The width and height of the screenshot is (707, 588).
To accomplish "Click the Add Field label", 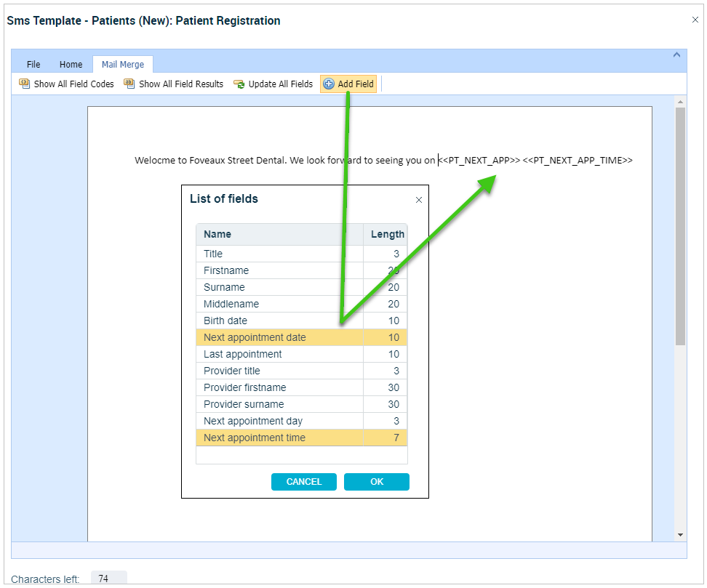I will point(356,84).
